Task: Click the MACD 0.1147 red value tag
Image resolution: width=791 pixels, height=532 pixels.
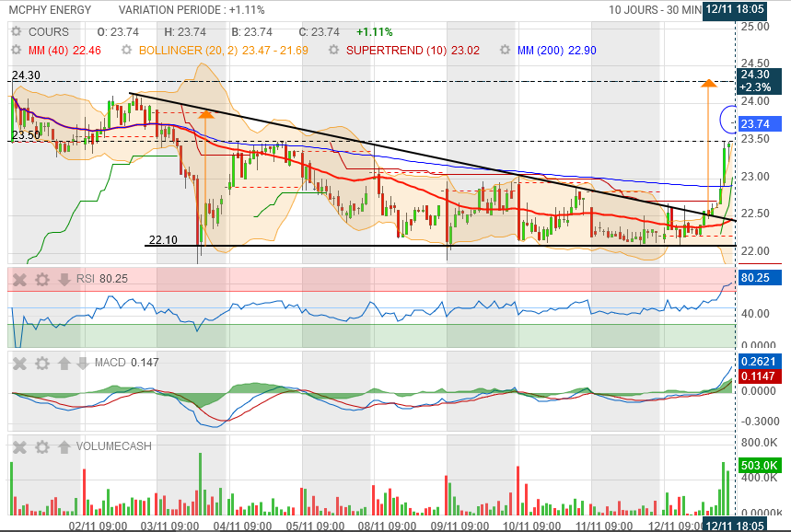Action: click(x=759, y=376)
